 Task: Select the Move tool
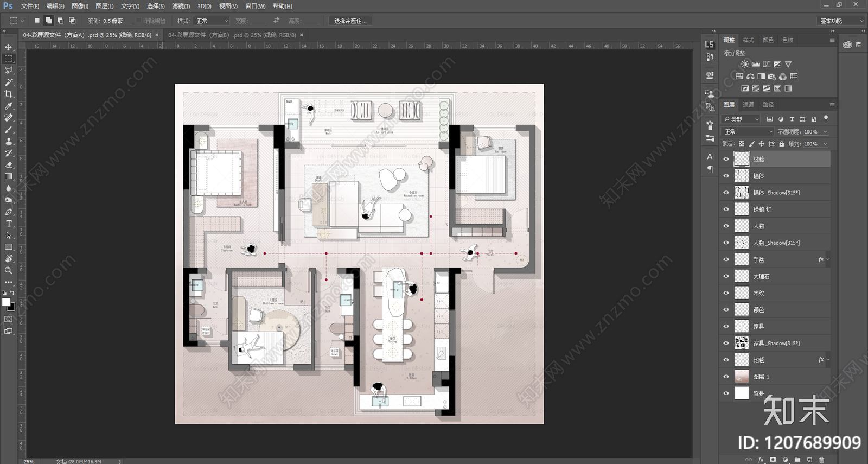click(9, 47)
